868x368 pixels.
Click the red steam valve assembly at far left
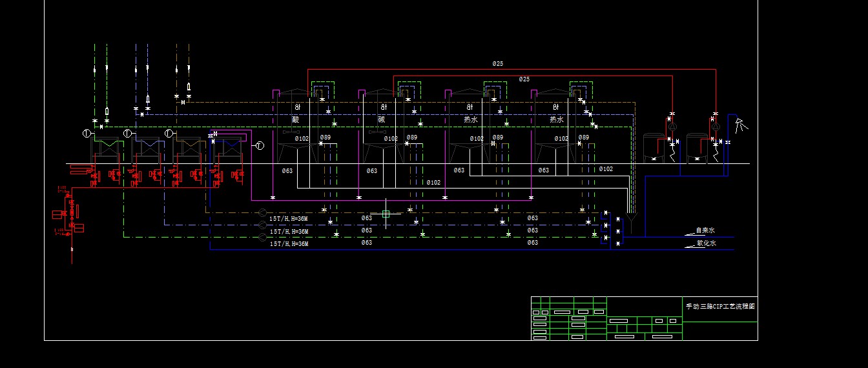point(68,212)
